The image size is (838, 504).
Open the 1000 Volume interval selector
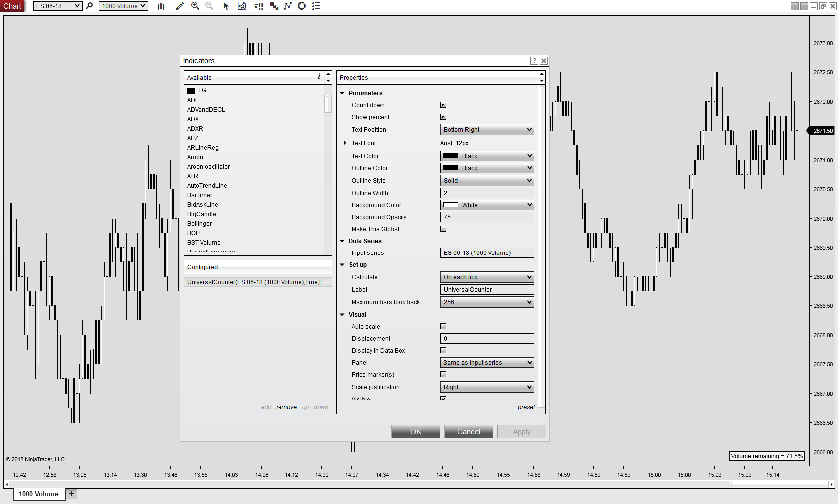coord(123,6)
